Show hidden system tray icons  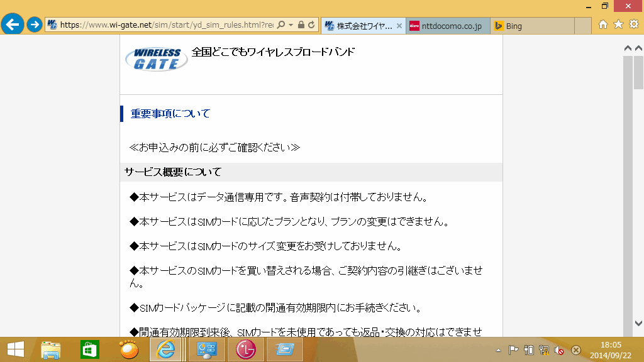coord(499,350)
